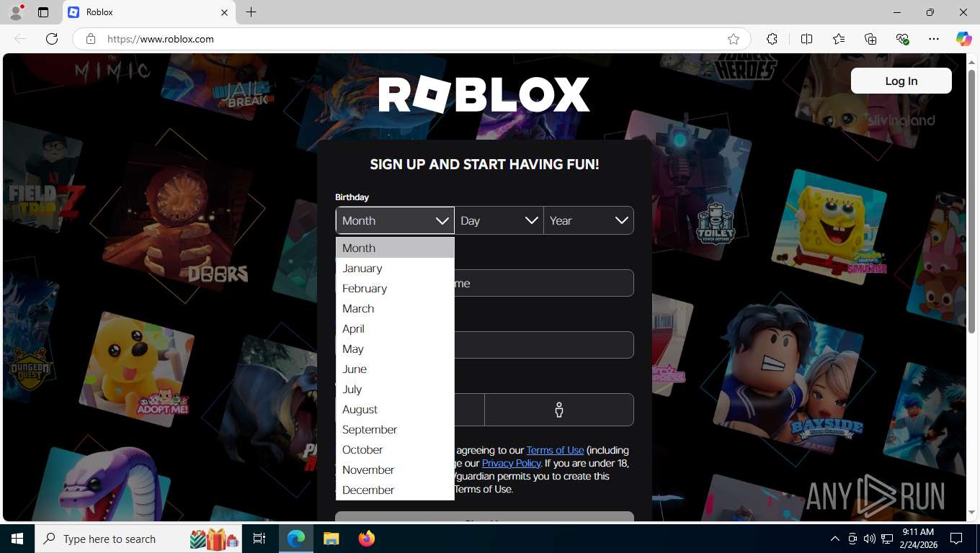Select June from the month list
The image size is (980, 553).
click(x=395, y=369)
